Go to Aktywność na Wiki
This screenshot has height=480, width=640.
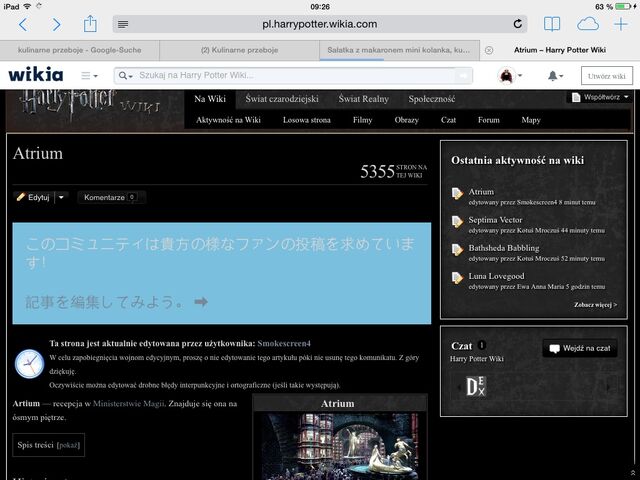click(228, 120)
